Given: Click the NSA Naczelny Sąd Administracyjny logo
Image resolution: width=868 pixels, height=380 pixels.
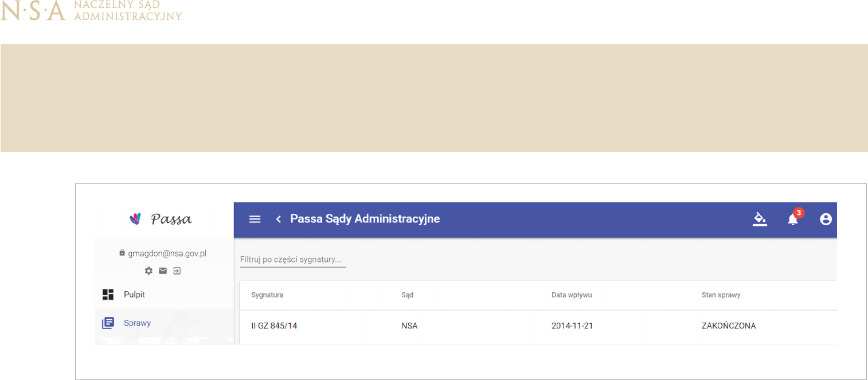Looking at the screenshot, I should click(91, 11).
